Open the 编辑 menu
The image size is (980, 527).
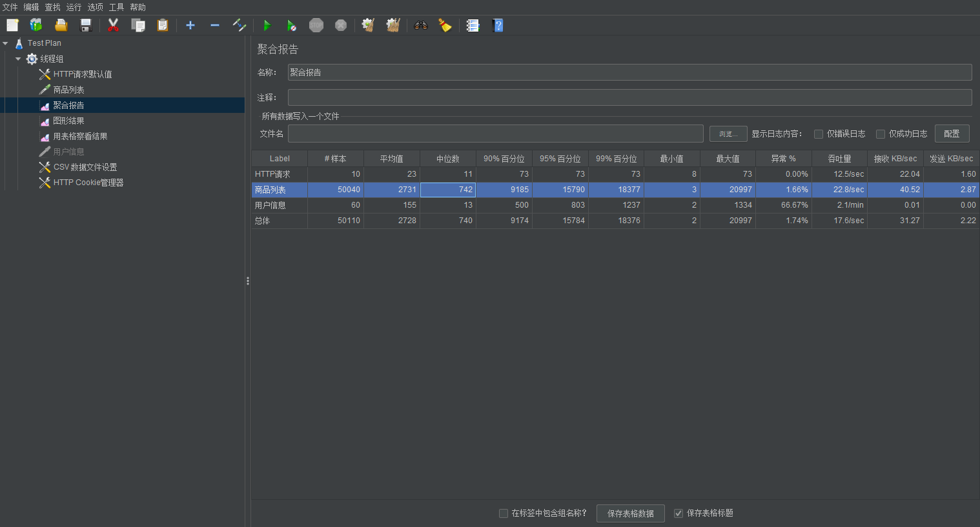(x=31, y=7)
